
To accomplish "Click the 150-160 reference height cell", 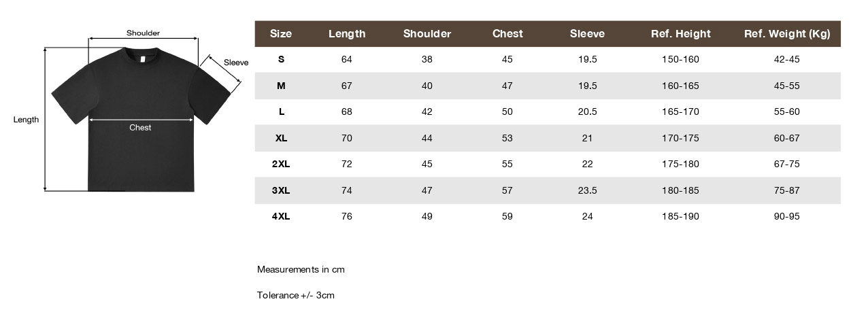I will (x=680, y=59).
